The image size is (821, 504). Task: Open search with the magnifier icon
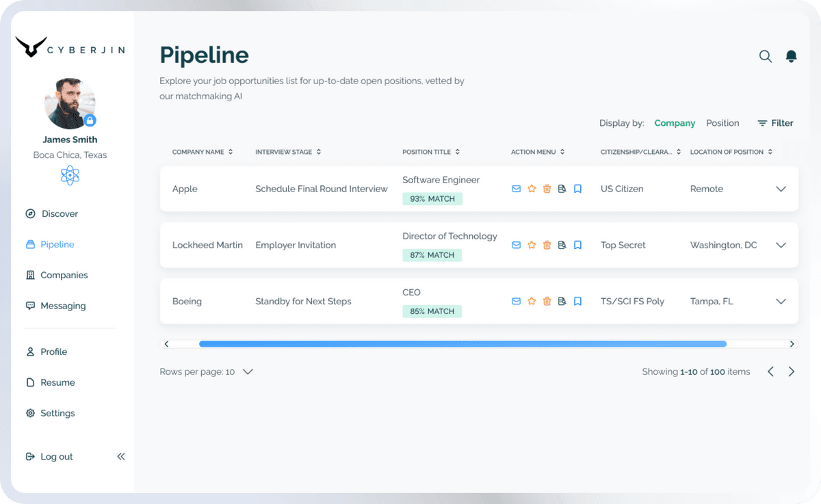(x=766, y=56)
